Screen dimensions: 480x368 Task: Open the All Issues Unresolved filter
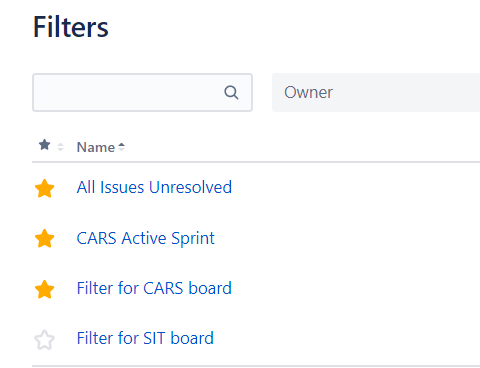point(154,187)
